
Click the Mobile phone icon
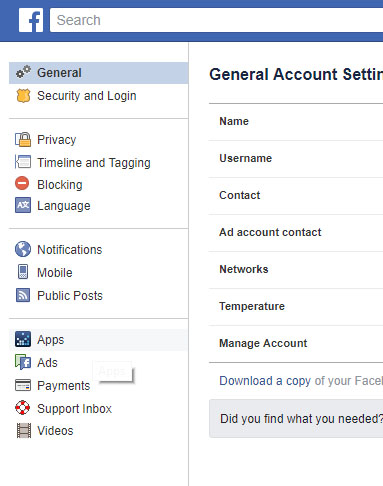coord(23,272)
